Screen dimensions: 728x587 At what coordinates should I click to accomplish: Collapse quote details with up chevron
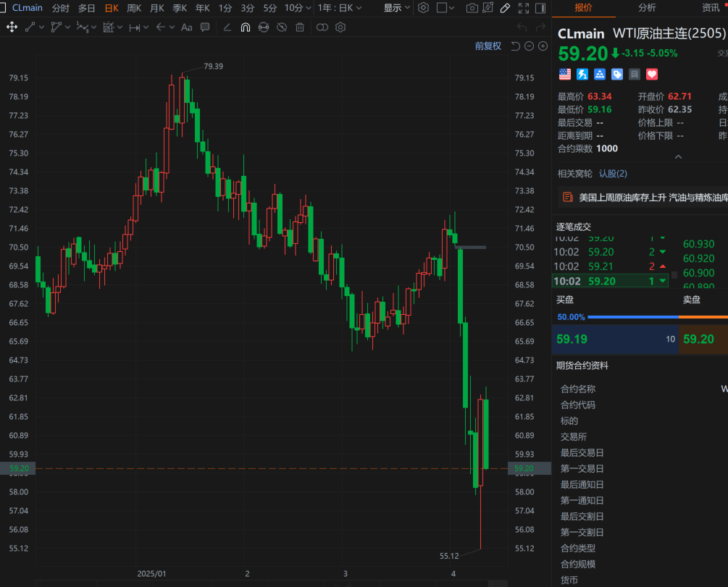[x=678, y=156]
